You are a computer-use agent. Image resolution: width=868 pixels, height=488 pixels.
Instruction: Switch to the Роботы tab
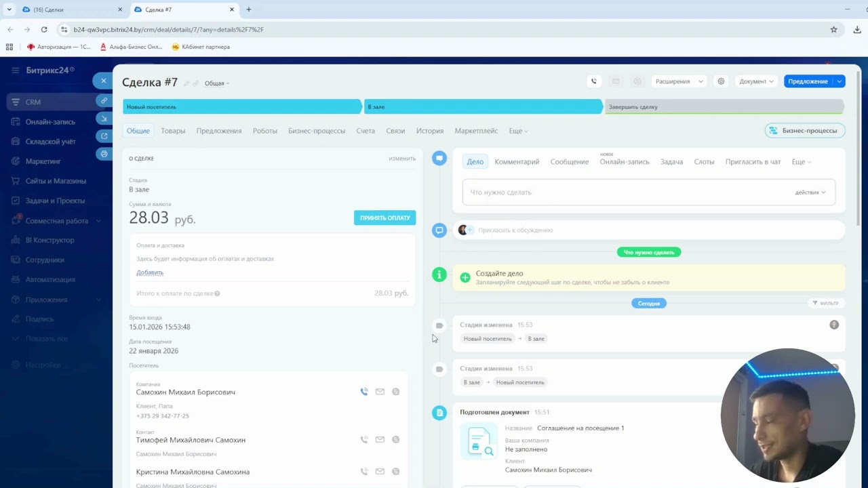point(265,131)
